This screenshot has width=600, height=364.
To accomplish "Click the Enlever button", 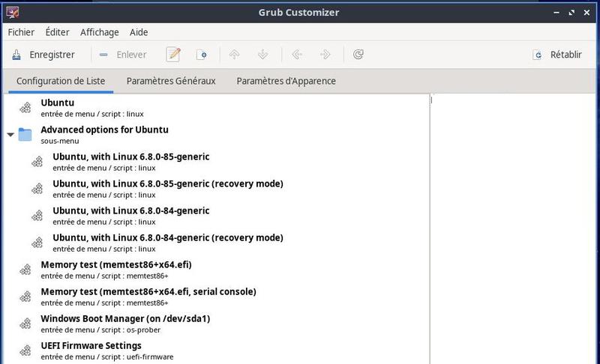I will click(x=122, y=55).
